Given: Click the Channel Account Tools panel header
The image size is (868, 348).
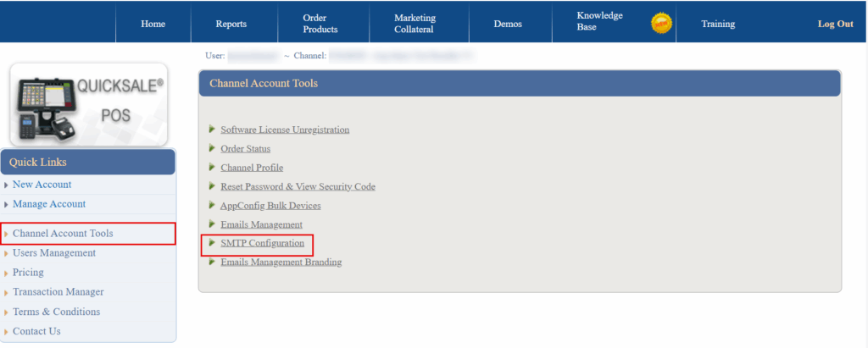Looking at the screenshot, I should (x=519, y=83).
